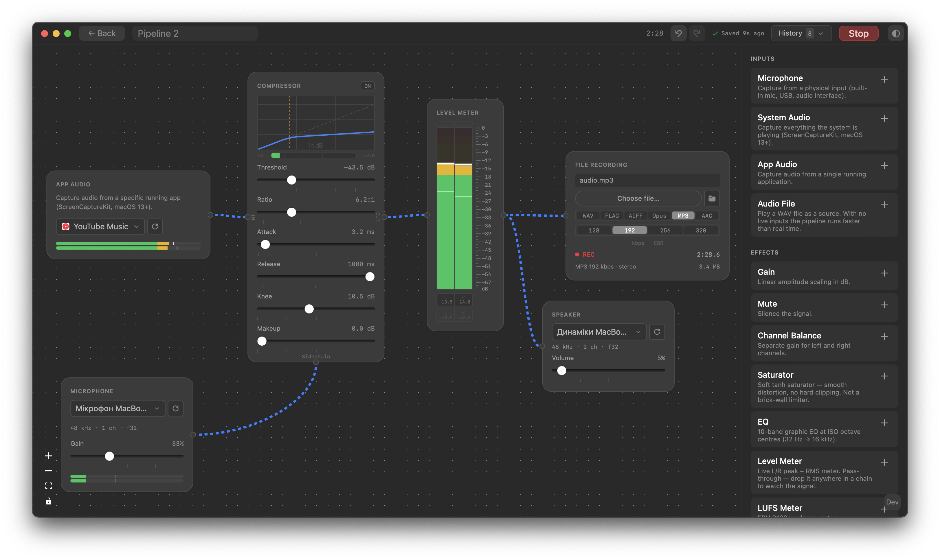940x560 pixels.
Task: Refresh the speaker device list
Action: [657, 332]
